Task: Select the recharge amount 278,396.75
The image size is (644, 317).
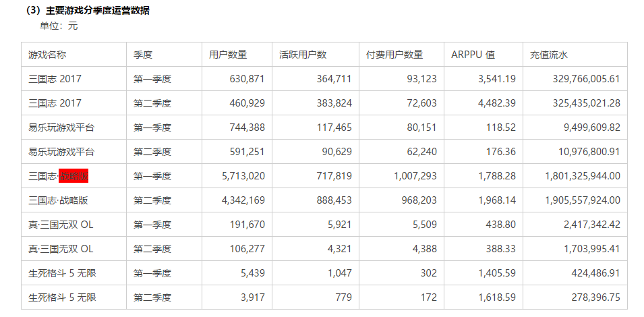Action: (x=595, y=297)
